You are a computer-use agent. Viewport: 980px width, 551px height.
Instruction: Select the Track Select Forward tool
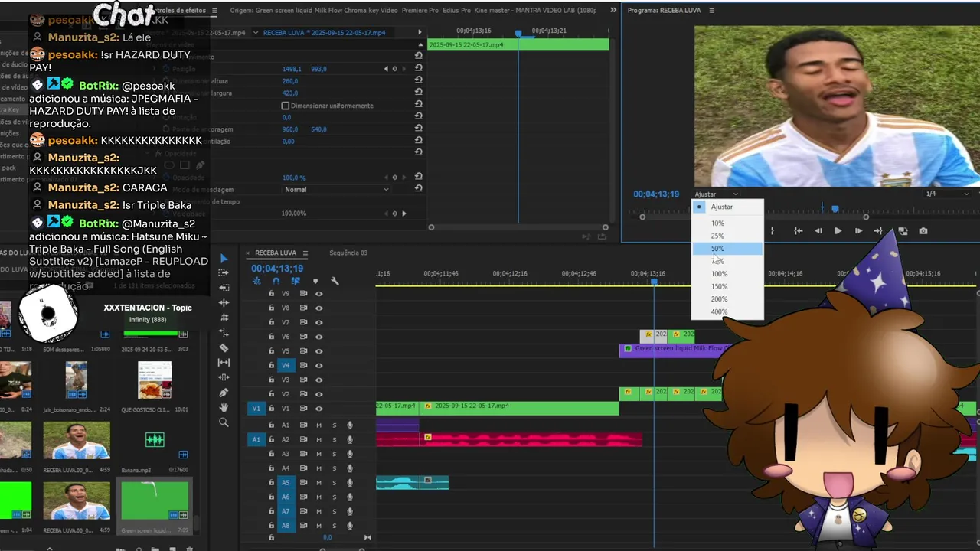coord(224,273)
